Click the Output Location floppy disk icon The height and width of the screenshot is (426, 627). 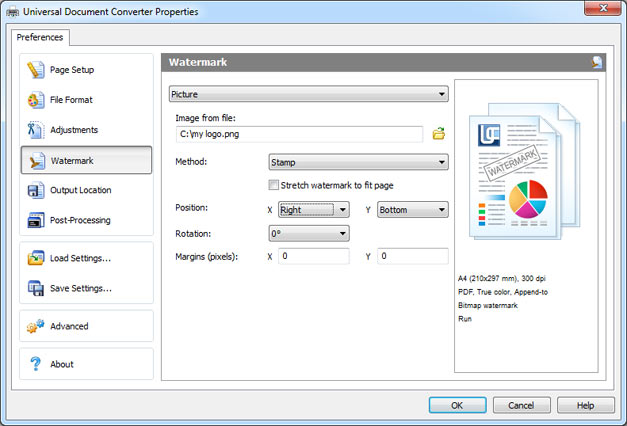(x=36, y=190)
